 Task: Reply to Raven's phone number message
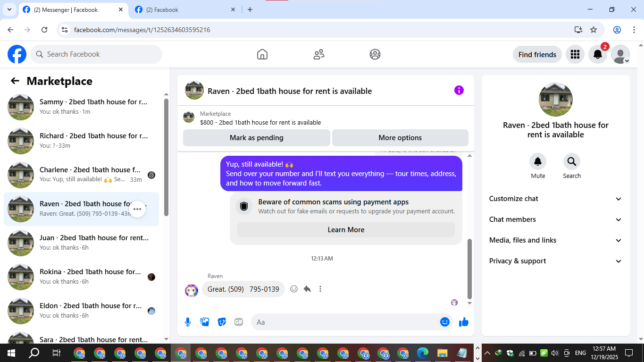point(307,289)
